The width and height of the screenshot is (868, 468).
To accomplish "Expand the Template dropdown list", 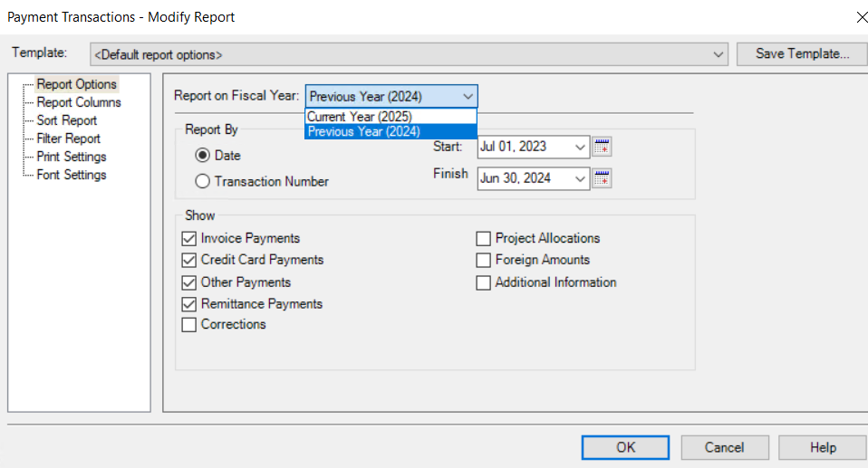I will coord(719,54).
